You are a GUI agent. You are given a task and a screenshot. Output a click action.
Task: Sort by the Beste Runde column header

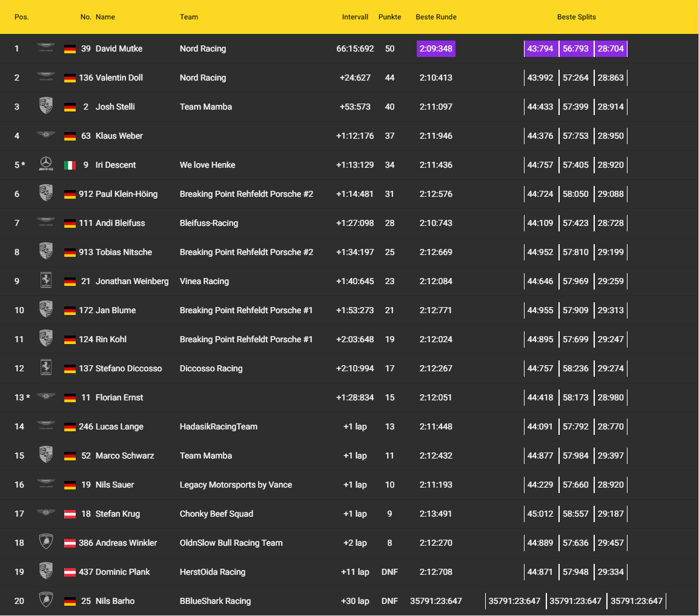(x=436, y=17)
